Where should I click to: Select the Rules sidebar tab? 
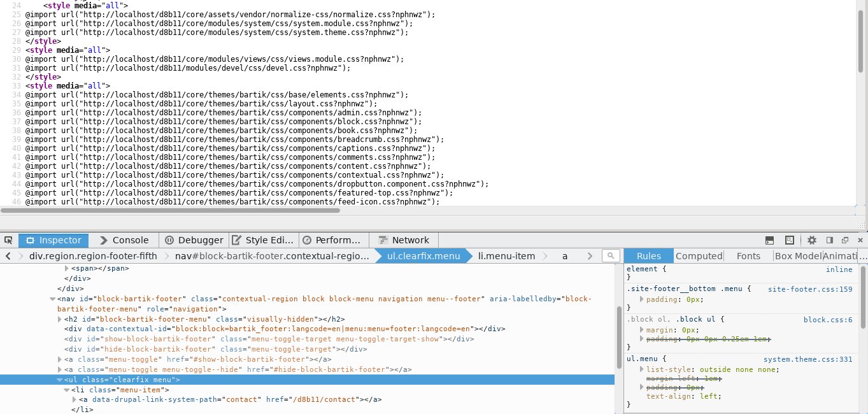click(649, 256)
